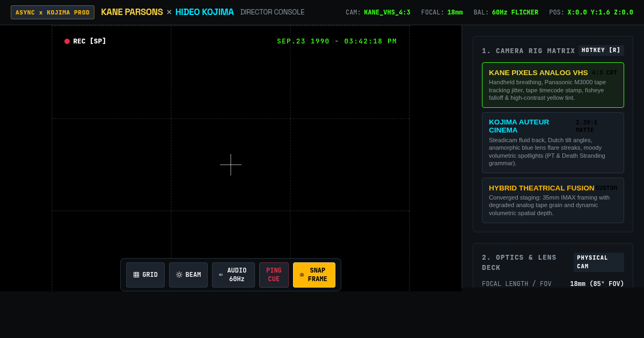Click the camera icon in SNAP FRAME

click(302, 275)
